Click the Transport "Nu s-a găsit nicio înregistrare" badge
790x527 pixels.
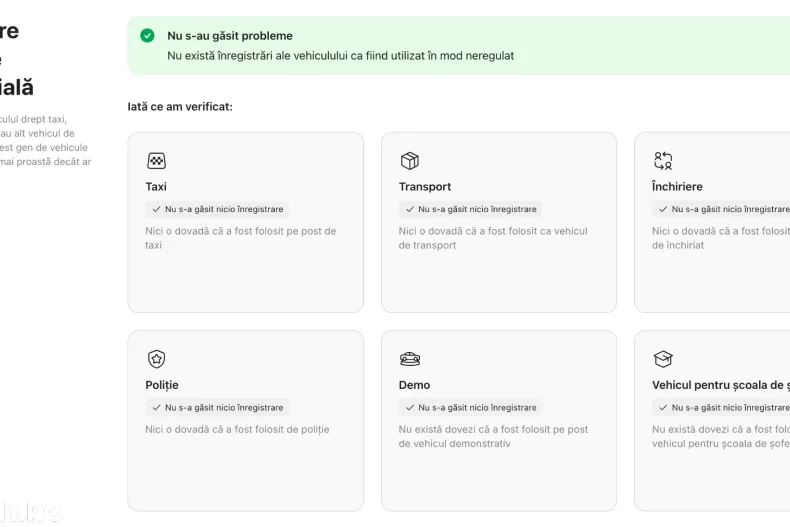pyautogui.click(x=470, y=210)
